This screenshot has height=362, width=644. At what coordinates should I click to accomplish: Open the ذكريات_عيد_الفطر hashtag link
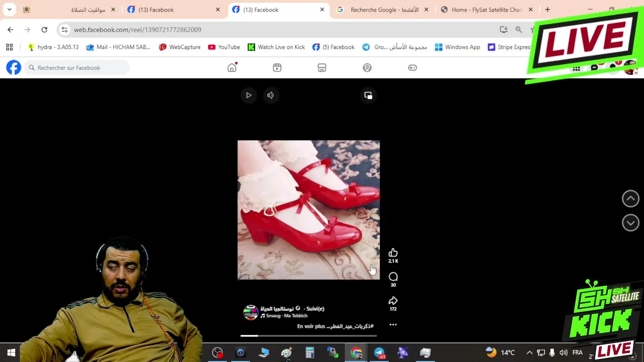[351, 326]
